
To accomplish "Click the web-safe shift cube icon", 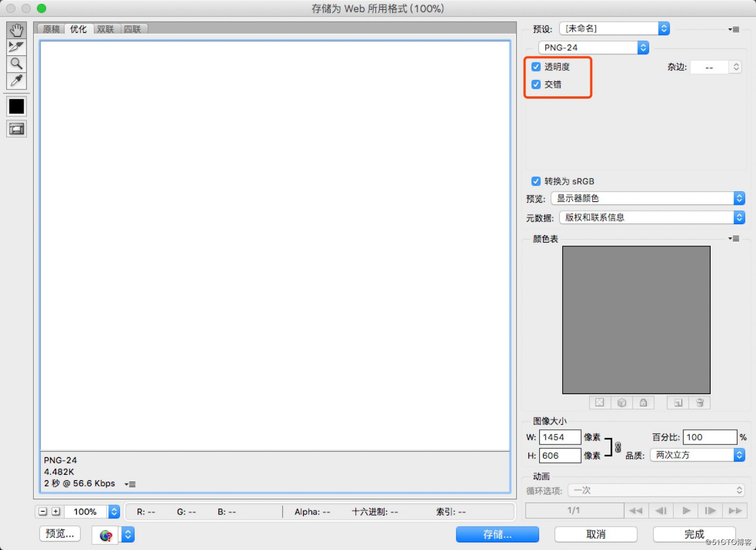I will click(622, 403).
